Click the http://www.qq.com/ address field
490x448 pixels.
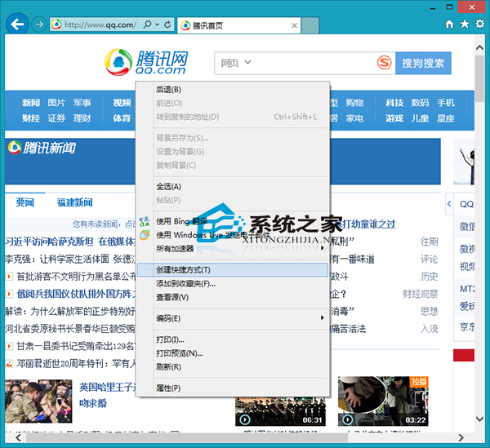[100, 24]
